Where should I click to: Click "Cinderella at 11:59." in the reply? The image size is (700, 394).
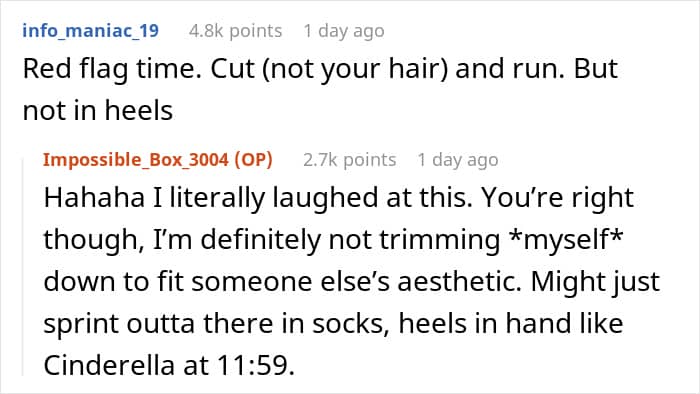coord(169,365)
